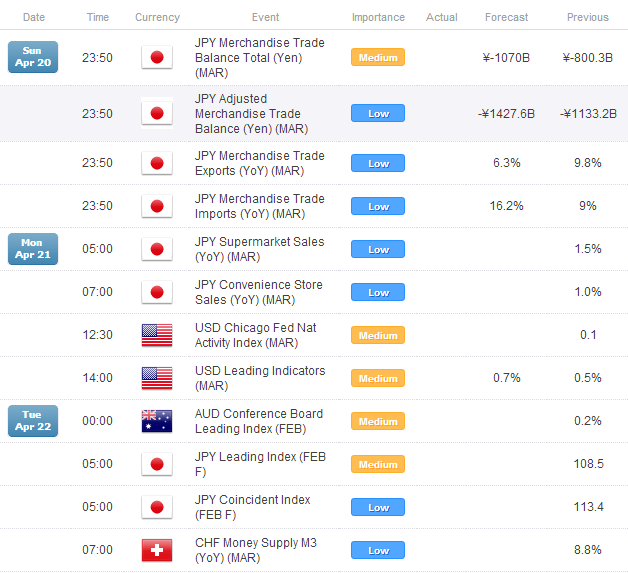
Task: Open JPY Coincident Index (FEB F) event
Action: point(253,507)
